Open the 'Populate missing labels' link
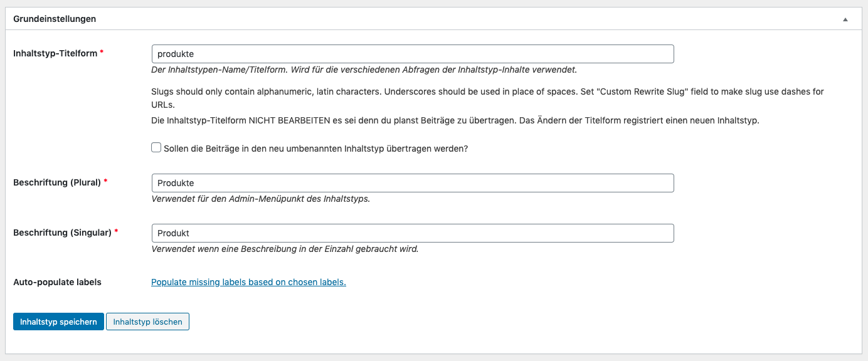 pos(248,282)
